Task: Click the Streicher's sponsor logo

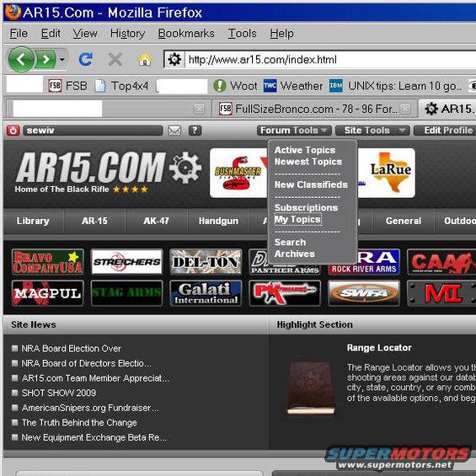Action: pyautogui.click(x=126, y=262)
